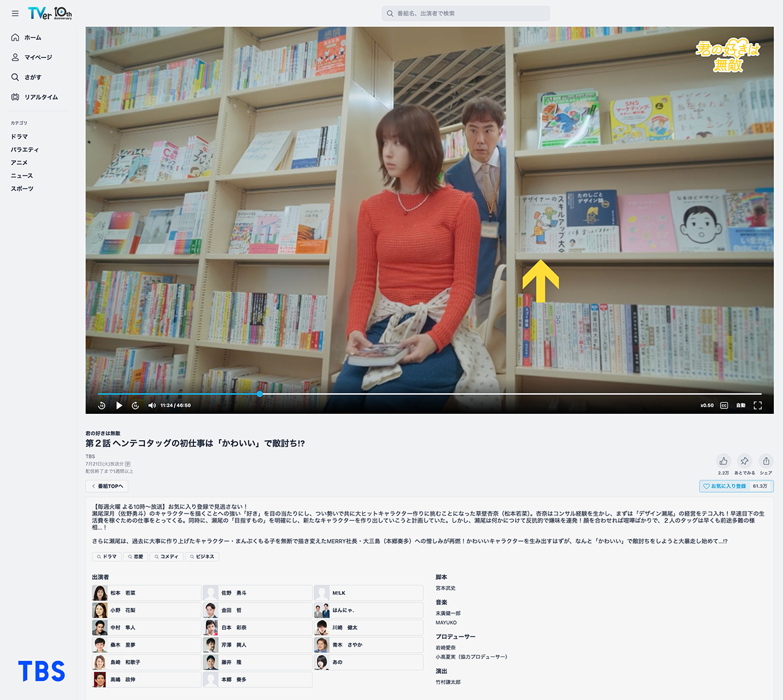Open cast member 白本 彩奈

[x=258, y=627]
